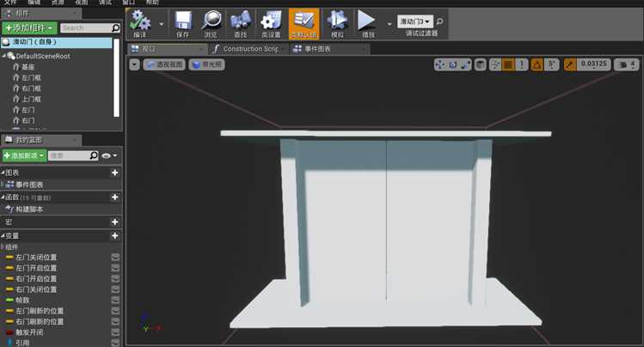This screenshot has width=644, height=347.
Task: Toggle visibility eye for 左门开启位置 variable
Action: [x=115, y=268]
